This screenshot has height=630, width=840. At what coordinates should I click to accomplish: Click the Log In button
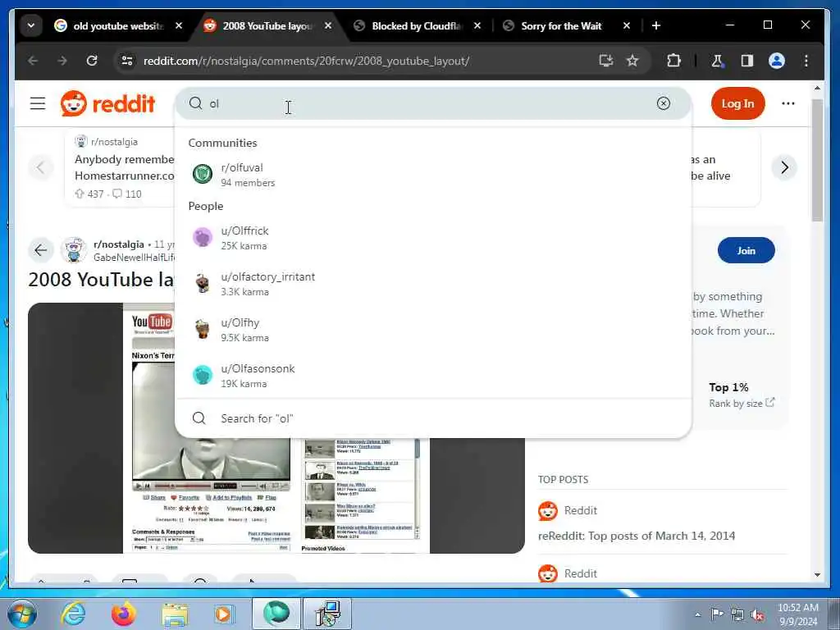coord(737,103)
